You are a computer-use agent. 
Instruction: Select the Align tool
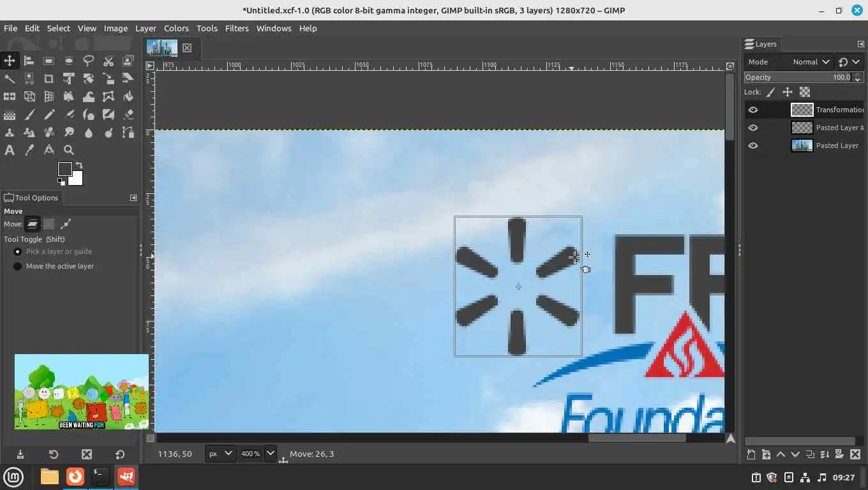29,61
